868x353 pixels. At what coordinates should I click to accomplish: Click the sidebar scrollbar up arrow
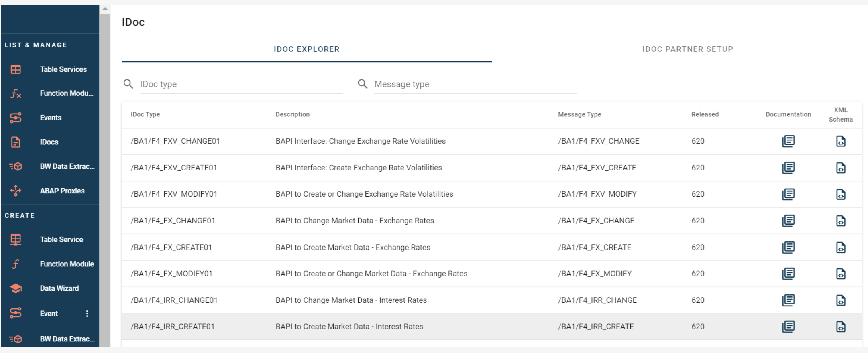pyautogui.click(x=105, y=8)
